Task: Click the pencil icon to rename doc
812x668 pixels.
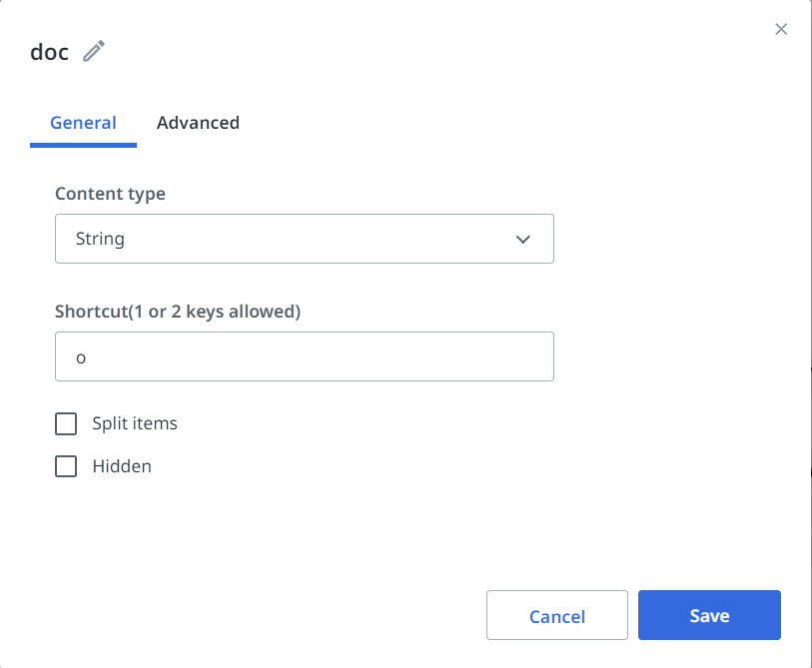Action: tap(94, 52)
